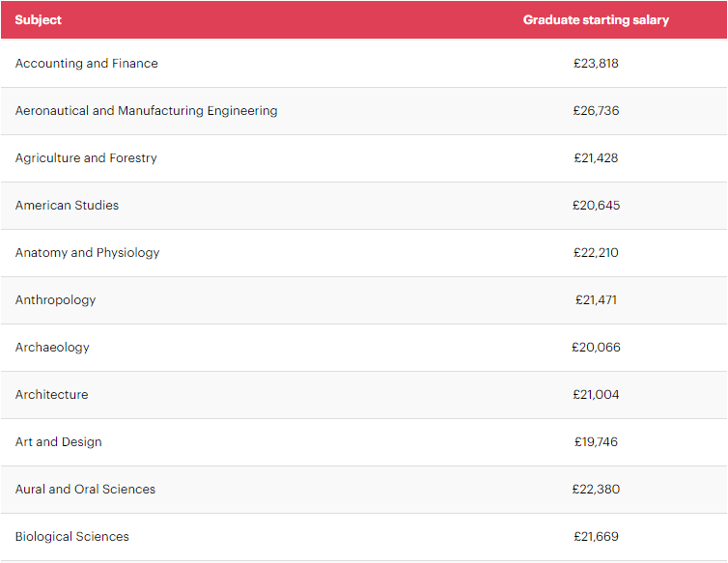This screenshot has height=563, width=728.
Task: Click the £22,380 salary value
Action: (x=596, y=490)
